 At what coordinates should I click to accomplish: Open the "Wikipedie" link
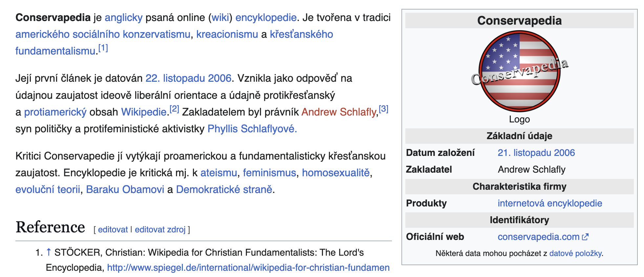[x=144, y=112]
